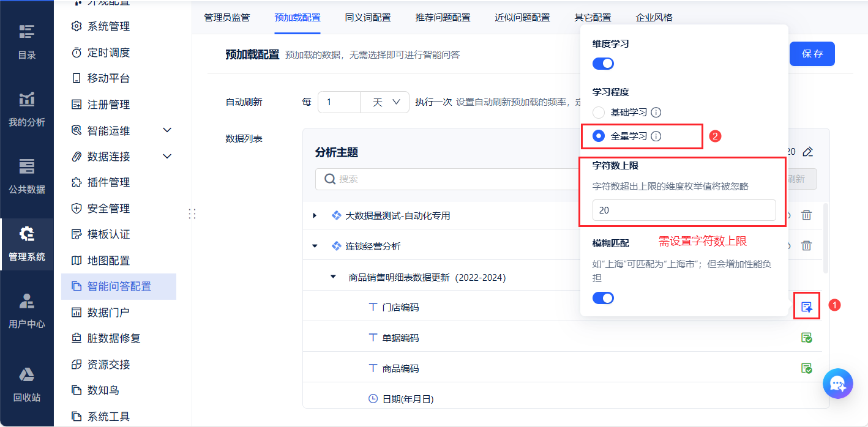Open 我的分析 in the sidebar
This screenshot has width=868, height=427.
coord(26,109)
